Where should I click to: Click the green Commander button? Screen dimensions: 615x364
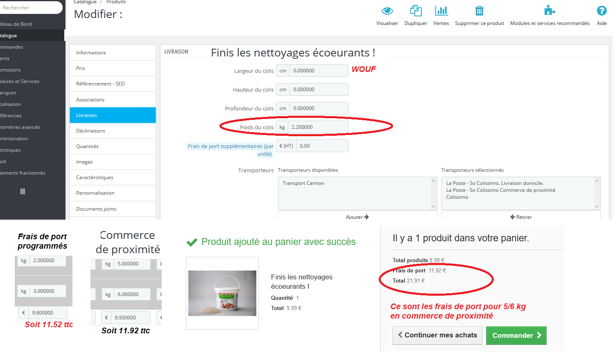coord(516,335)
